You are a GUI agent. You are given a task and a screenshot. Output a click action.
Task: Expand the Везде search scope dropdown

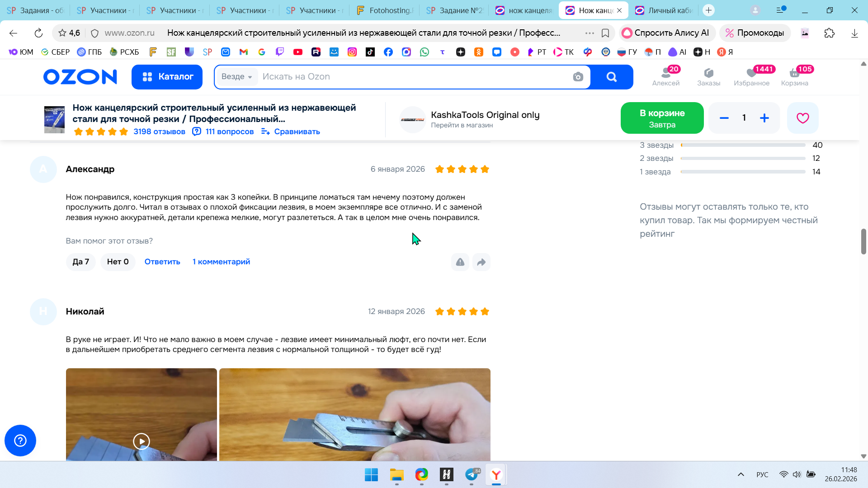tap(236, 77)
